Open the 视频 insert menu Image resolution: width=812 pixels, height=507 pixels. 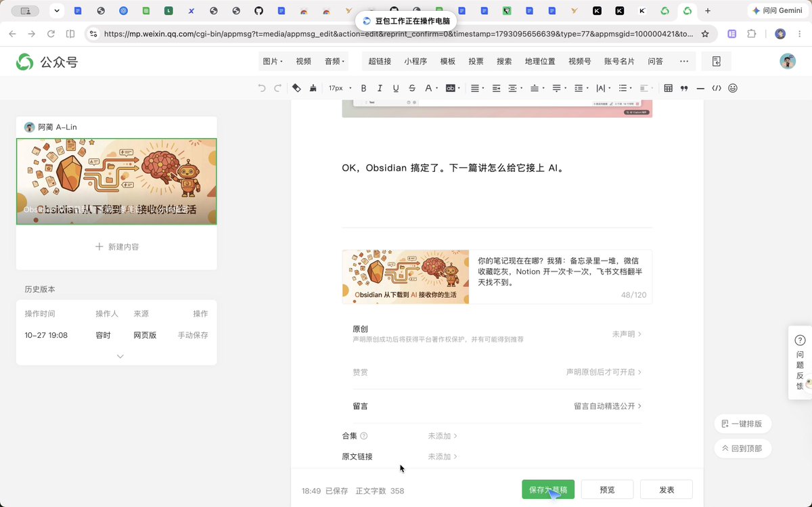[x=303, y=61]
